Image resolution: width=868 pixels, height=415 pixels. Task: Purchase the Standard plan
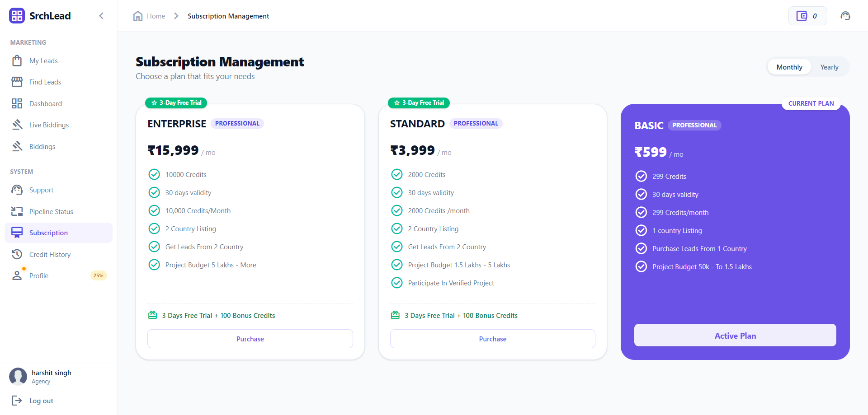493,339
